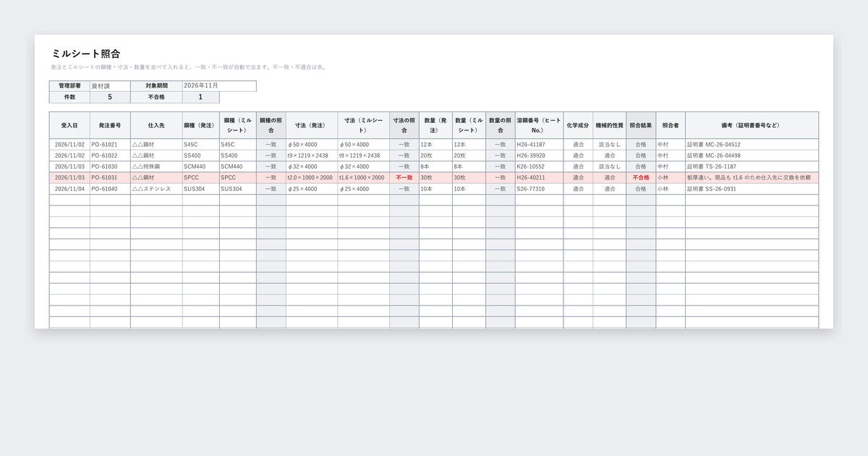Select the 不合格 count cell showing 1
The image size is (868, 456).
(200, 97)
